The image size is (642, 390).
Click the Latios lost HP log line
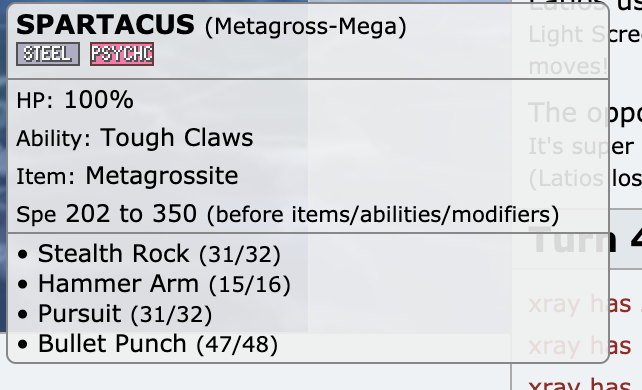(585, 179)
